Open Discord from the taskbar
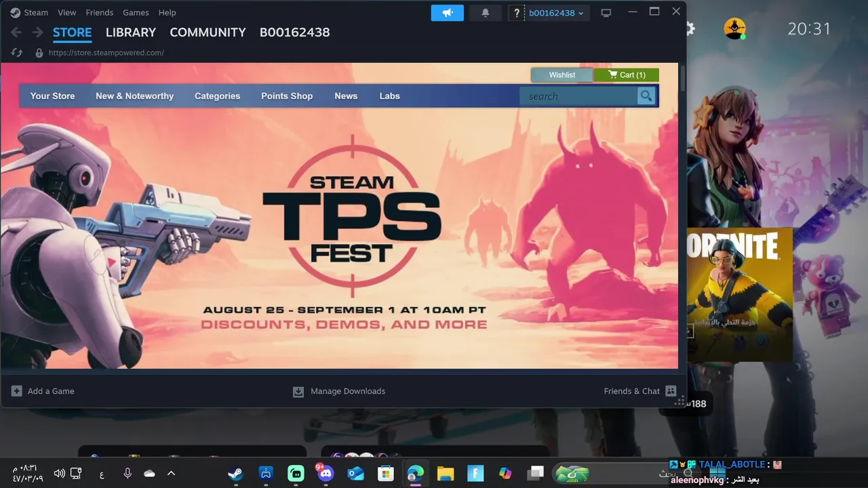 pyautogui.click(x=325, y=473)
